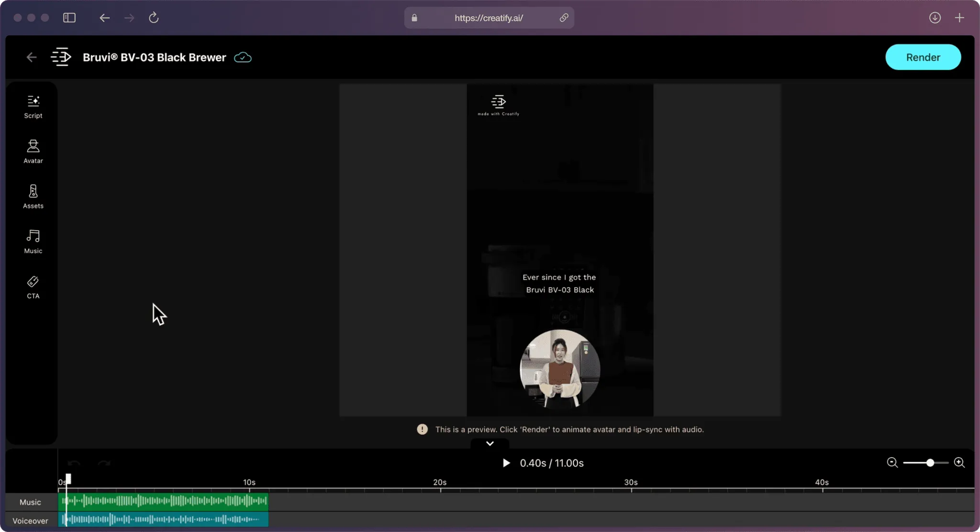Reload the browser page
Screen dimensions: 980x532
[154, 18]
